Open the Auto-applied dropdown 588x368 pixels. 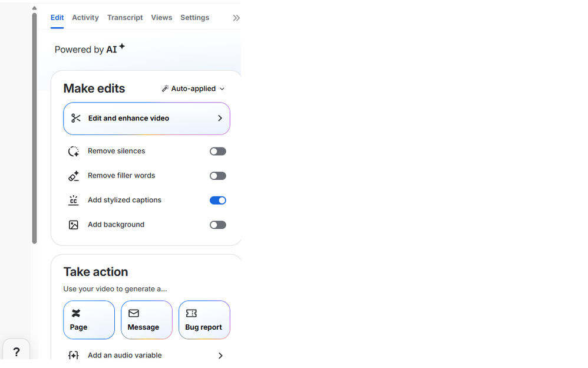tap(193, 88)
